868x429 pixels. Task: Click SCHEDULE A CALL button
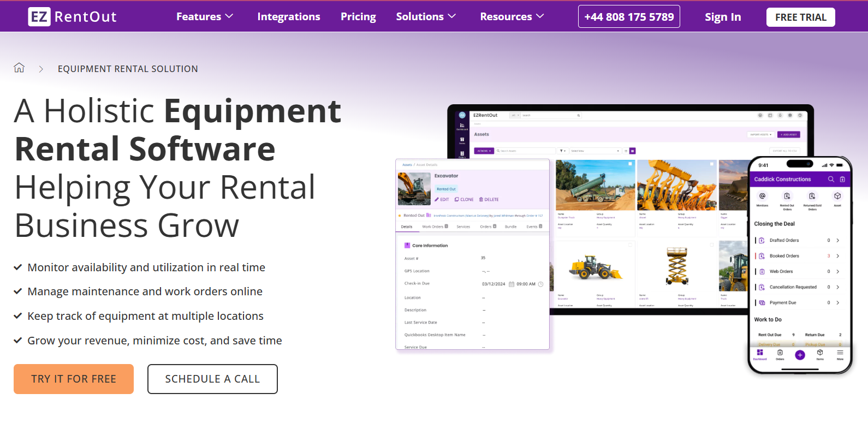(212, 379)
